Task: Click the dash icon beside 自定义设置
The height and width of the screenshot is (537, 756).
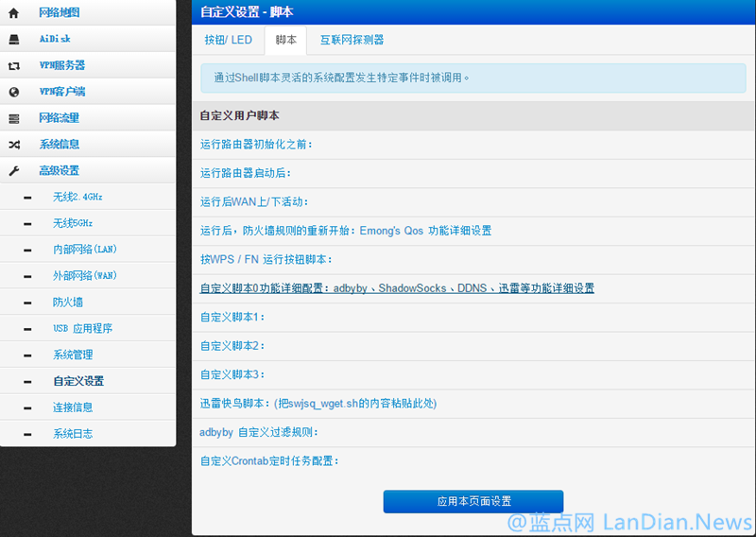Action: 27,382
